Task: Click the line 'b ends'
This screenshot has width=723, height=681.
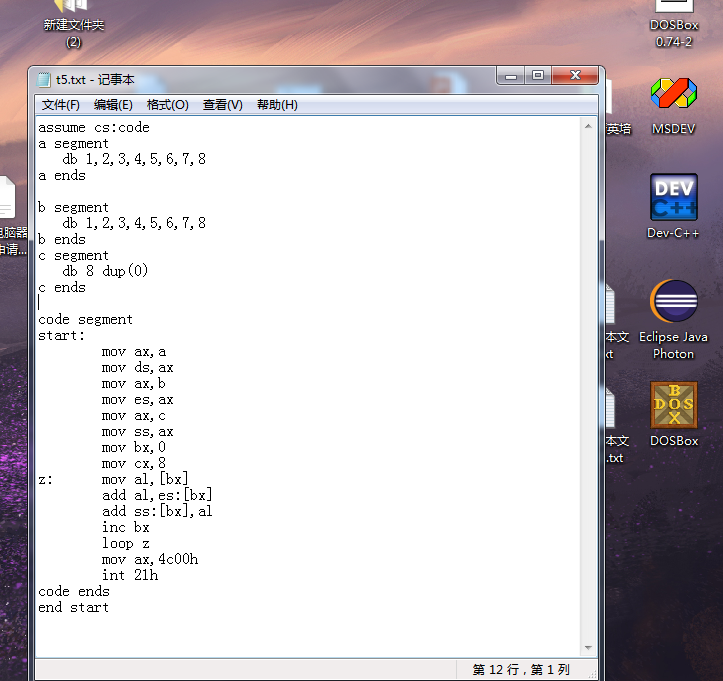Action: tap(62, 239)
